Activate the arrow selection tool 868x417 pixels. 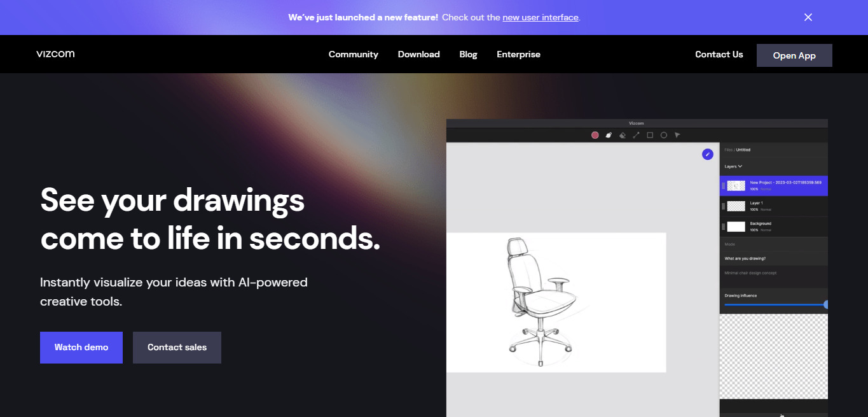[x=677, y=135]
